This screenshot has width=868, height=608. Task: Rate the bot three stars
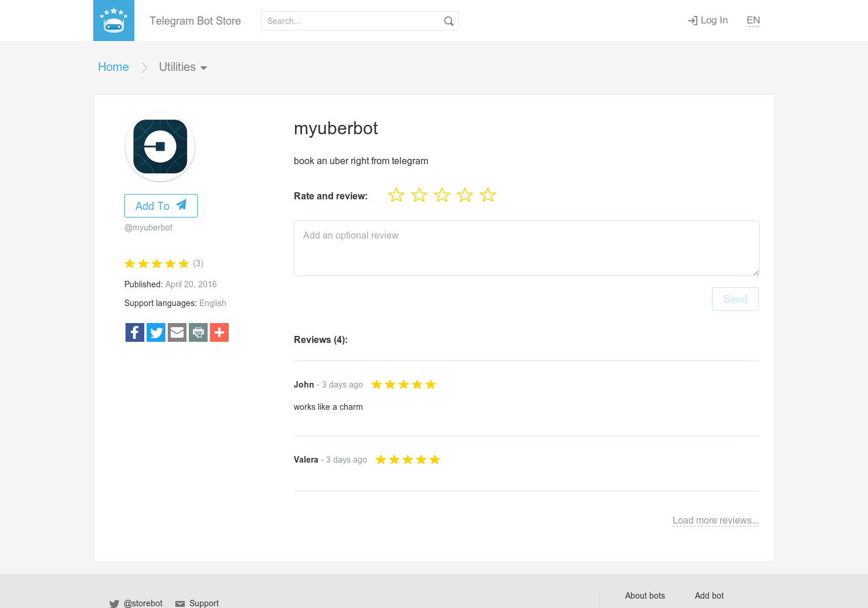coord(442,195)
